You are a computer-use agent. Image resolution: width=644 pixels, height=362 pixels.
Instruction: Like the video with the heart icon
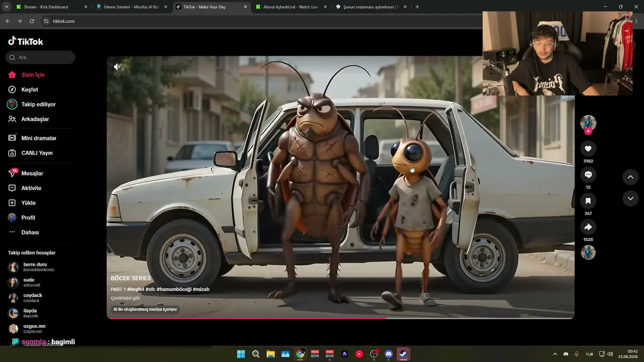pyautogui.click(x=588, y=148)
